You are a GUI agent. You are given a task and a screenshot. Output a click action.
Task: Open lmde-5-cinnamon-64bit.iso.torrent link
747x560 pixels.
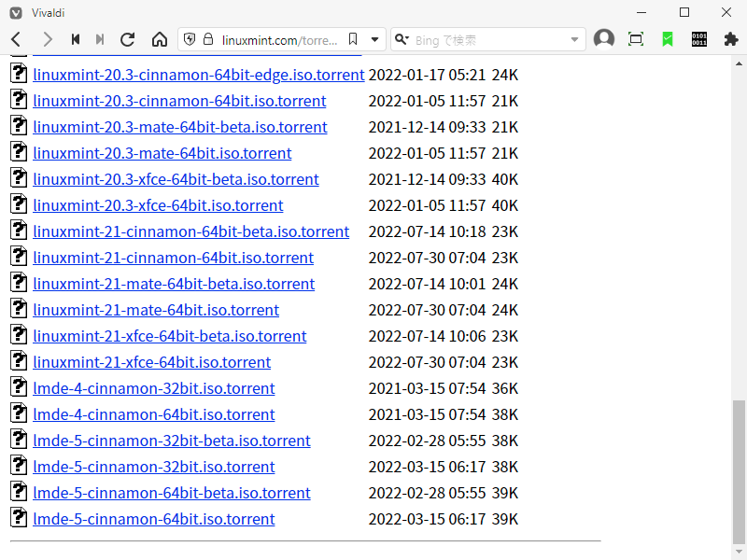[154, 519]
